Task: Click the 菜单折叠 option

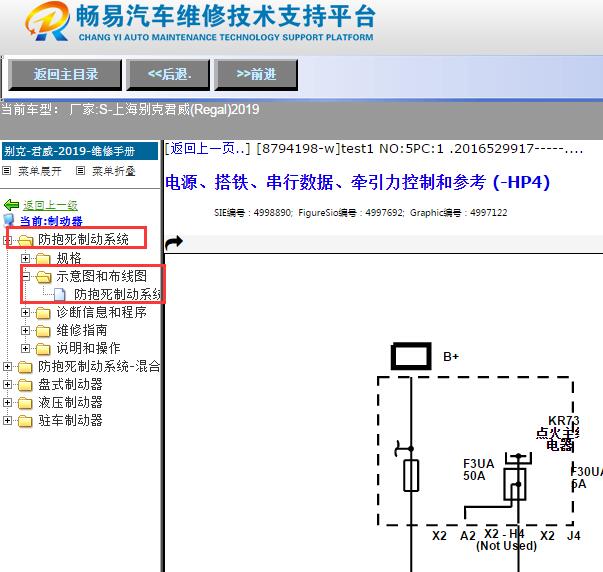Action: 114,171
